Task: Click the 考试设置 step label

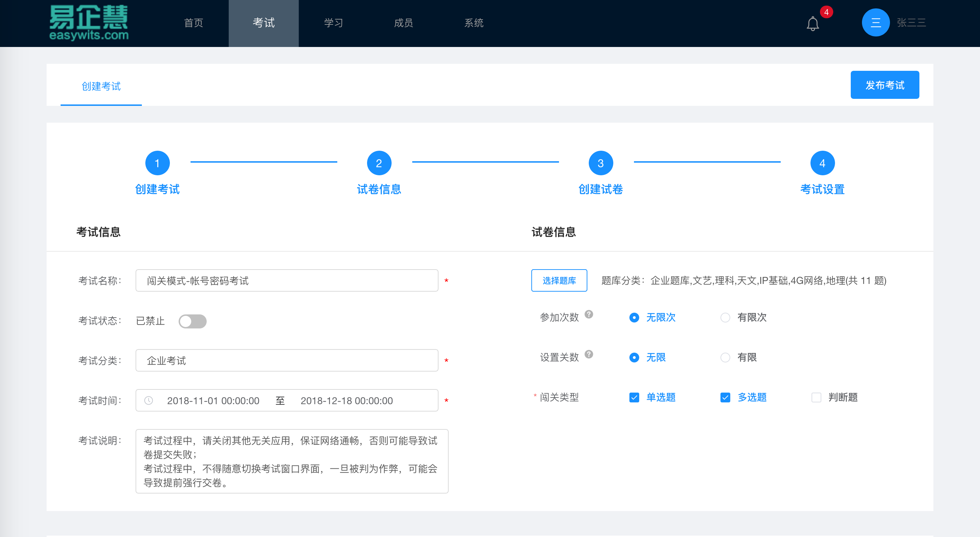Action: (x=822, y=189)
